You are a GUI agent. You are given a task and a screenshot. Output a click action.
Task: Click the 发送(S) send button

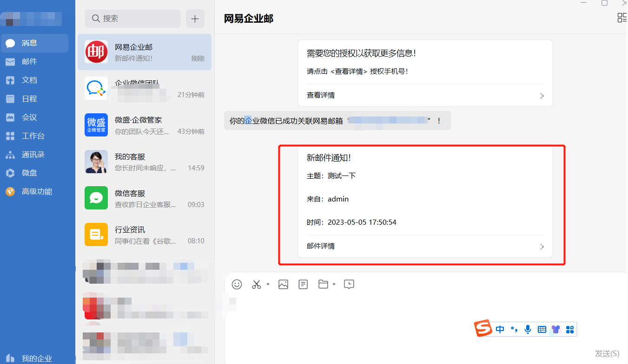click(x=607, y=354)
